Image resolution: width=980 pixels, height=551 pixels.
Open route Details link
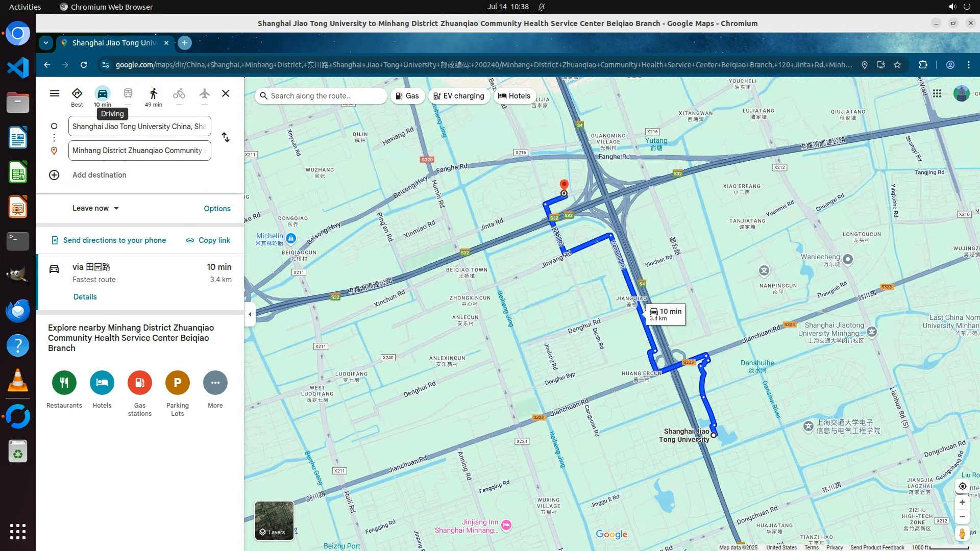coord(85,297)
